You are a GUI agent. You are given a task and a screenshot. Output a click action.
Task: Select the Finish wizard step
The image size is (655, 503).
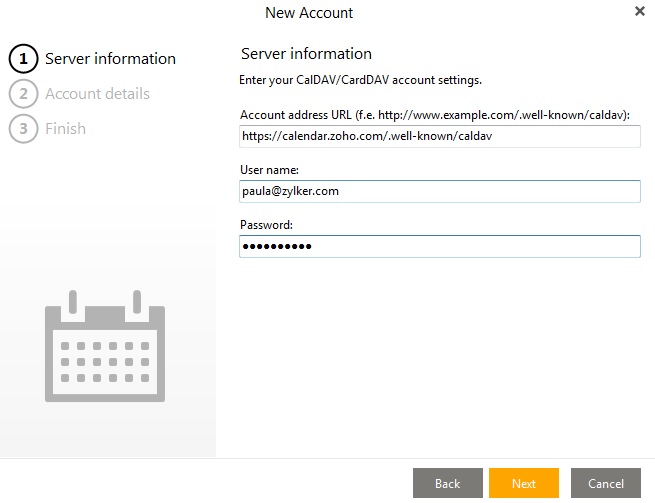click(65, 129)
